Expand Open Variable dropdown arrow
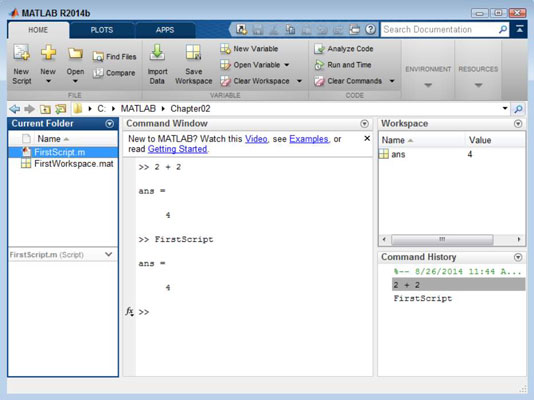534x400 pixels. (x=287, y=65)
